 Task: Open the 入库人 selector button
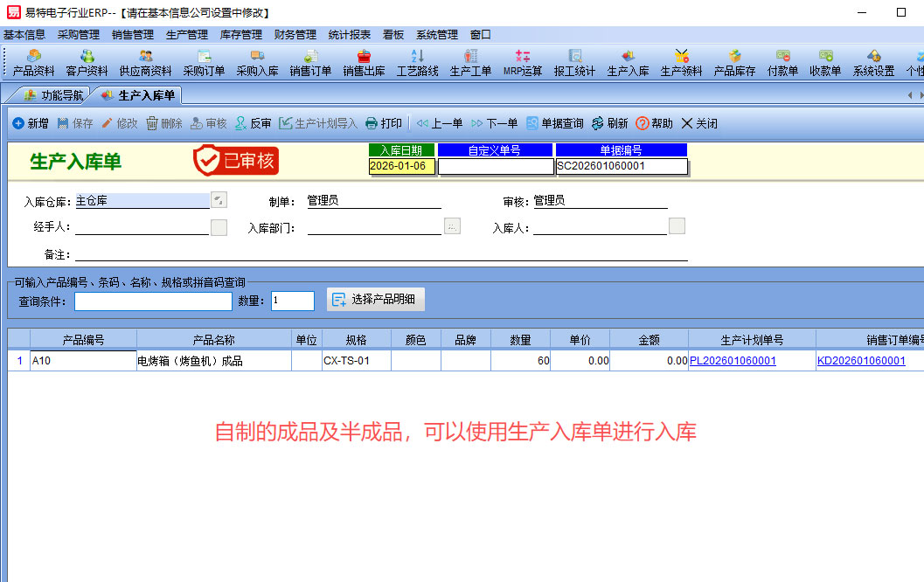(x=677, y=227)
